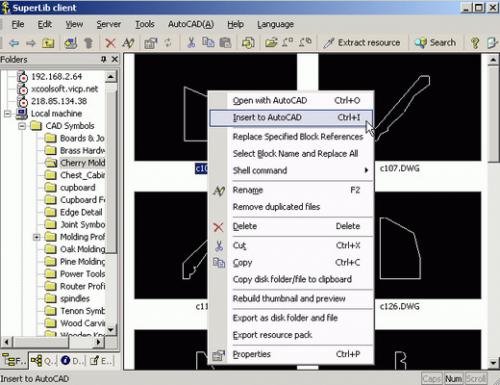The width and height of the screenshot is (500, 385).
Task: Click the c107.DWG thumbnail preview
Action: [x=428, y=107]
